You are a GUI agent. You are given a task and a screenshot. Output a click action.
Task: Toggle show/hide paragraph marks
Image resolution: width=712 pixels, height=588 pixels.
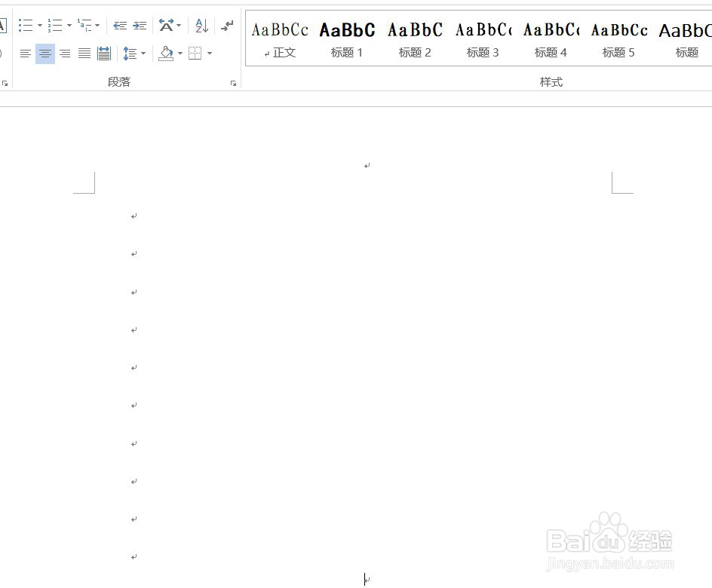click(227, 26)
